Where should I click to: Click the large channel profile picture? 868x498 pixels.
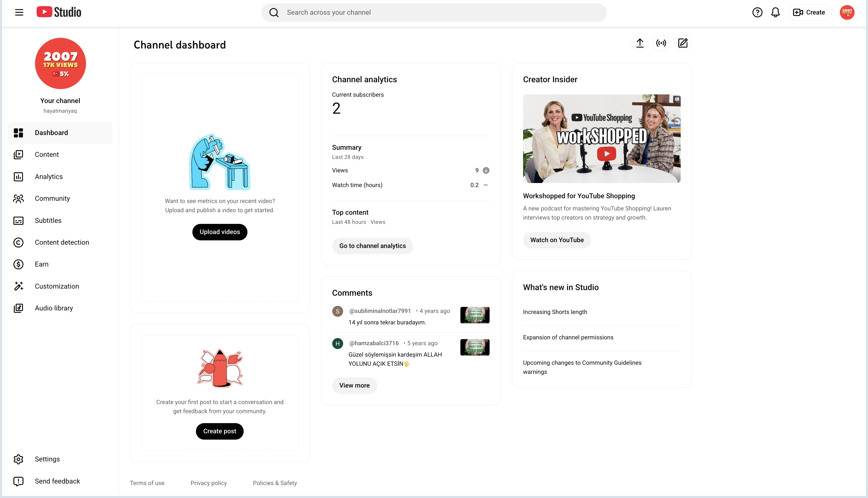pyautogui.click(x=61, y=63)
